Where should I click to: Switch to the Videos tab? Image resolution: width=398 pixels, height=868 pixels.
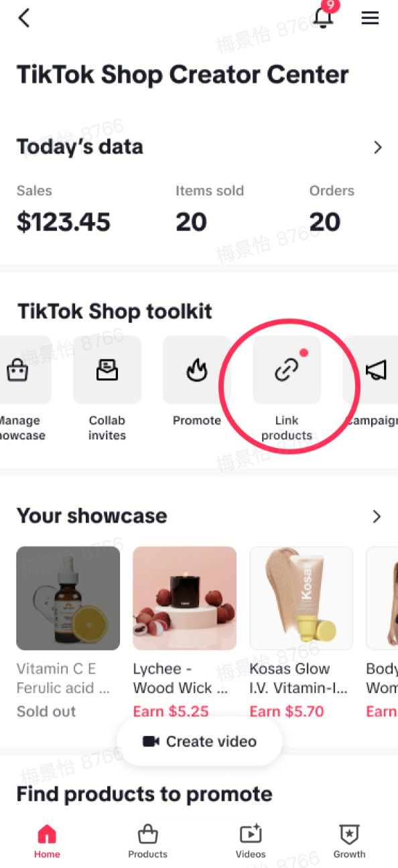[x=251, y=841]
